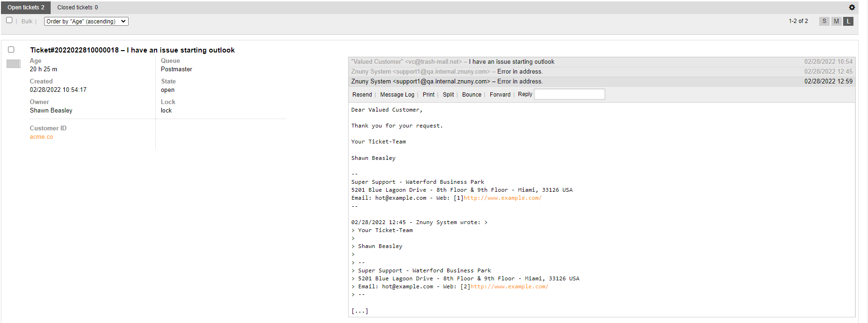Switch to large ticket view L
Screen dimensions: 868x323
point(848,21)
